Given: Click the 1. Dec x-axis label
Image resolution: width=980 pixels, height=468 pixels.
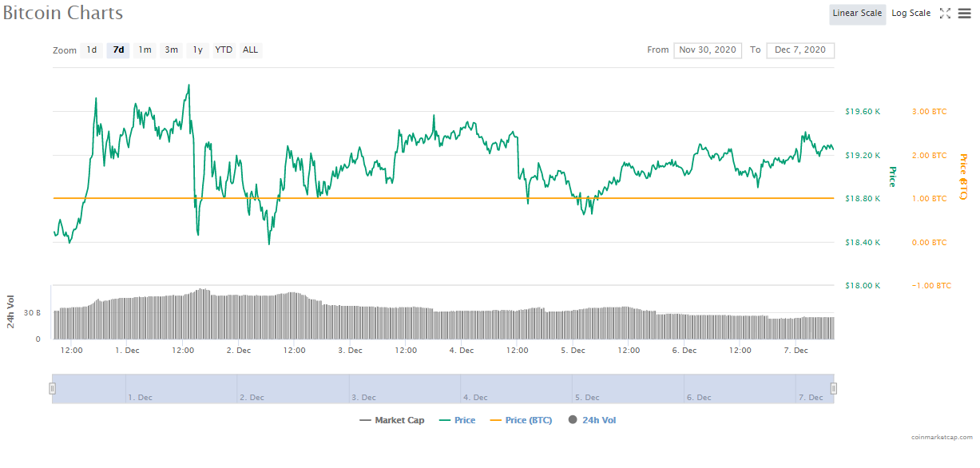Looking at the screenshot, I should [128, 351].
